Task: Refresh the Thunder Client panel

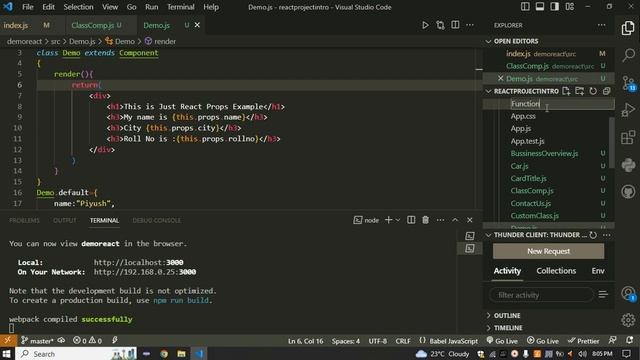Action: [593, 235]
